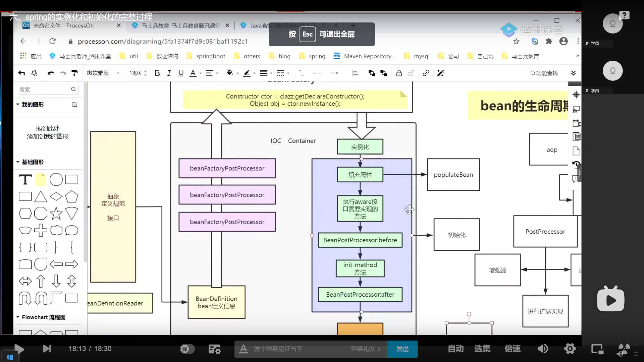Screen dimensions: 644x362
Task: Click the lock shape icon
Action: pyautogui.click(x=399, y=73)
